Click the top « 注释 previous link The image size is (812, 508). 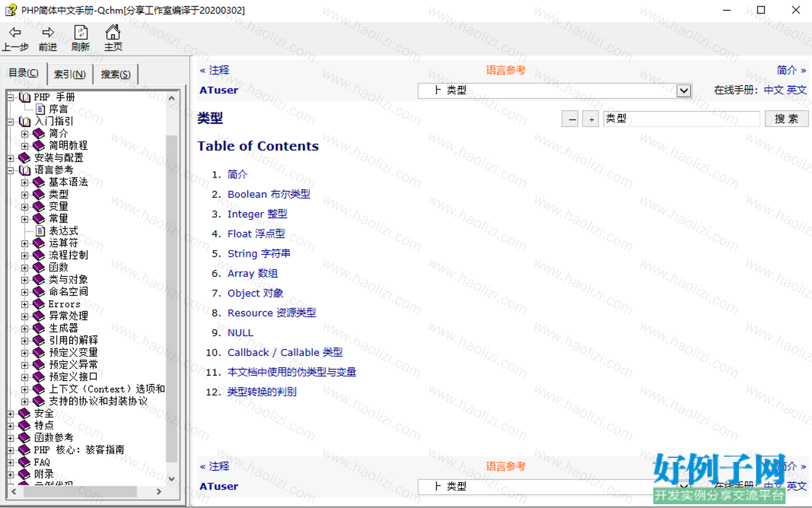click(215, 70)
